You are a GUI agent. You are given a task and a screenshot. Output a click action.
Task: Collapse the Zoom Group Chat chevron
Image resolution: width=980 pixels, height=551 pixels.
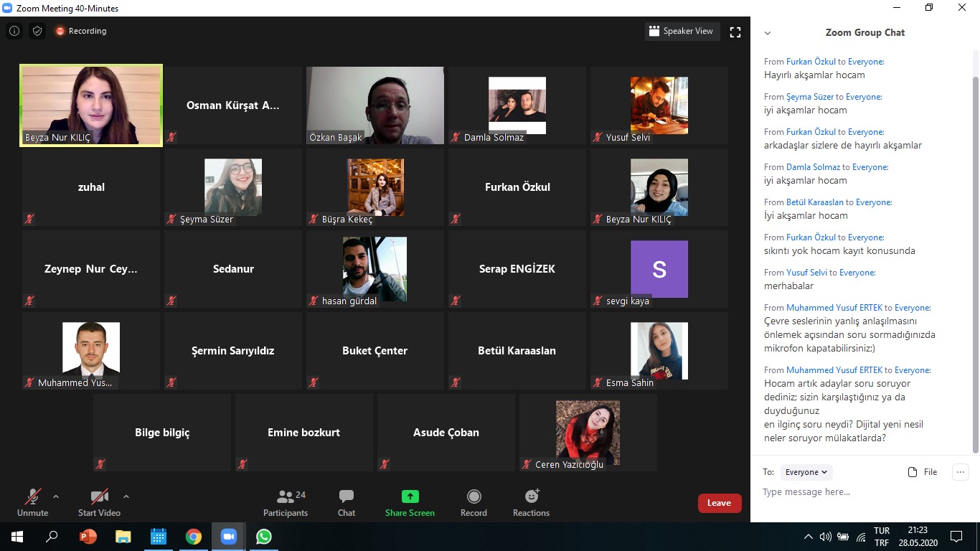(768, 33)
